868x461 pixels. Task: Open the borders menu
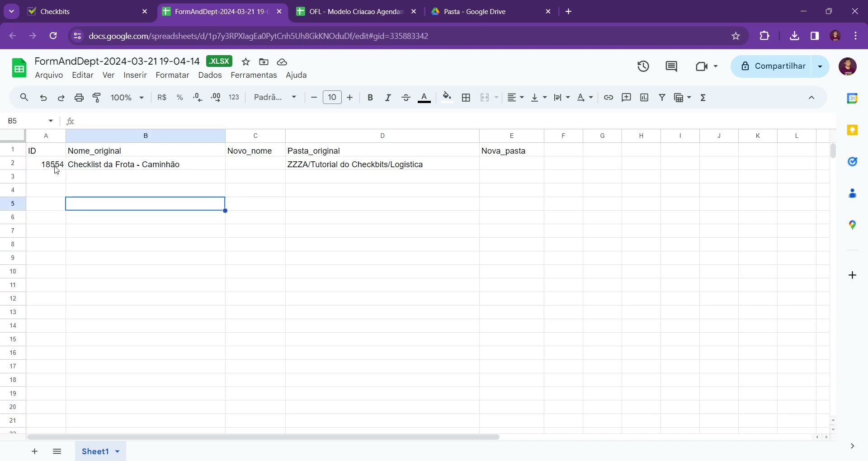[x=466, y=98]
